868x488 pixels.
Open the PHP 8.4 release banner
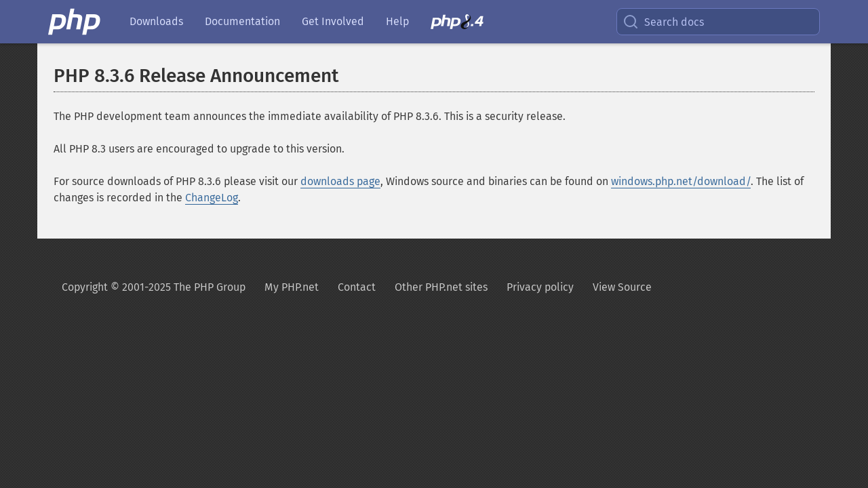tap(457, 22)
